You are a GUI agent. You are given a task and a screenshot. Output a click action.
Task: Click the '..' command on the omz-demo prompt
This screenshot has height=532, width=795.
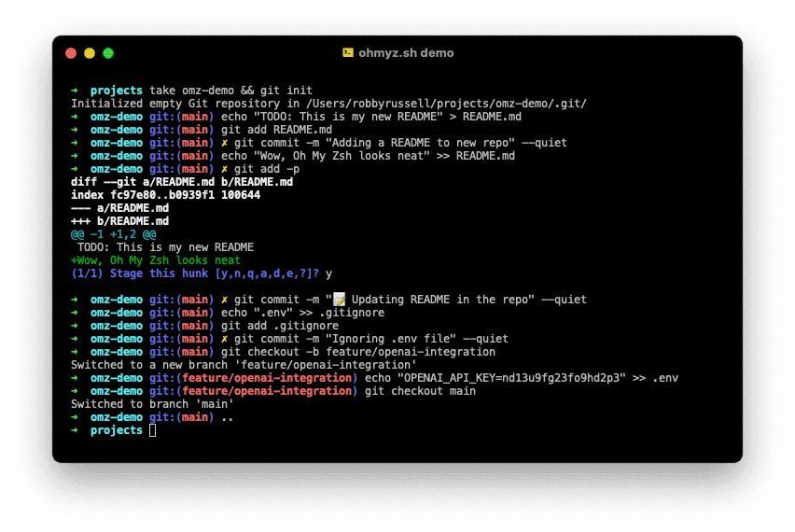click(228, 417)
